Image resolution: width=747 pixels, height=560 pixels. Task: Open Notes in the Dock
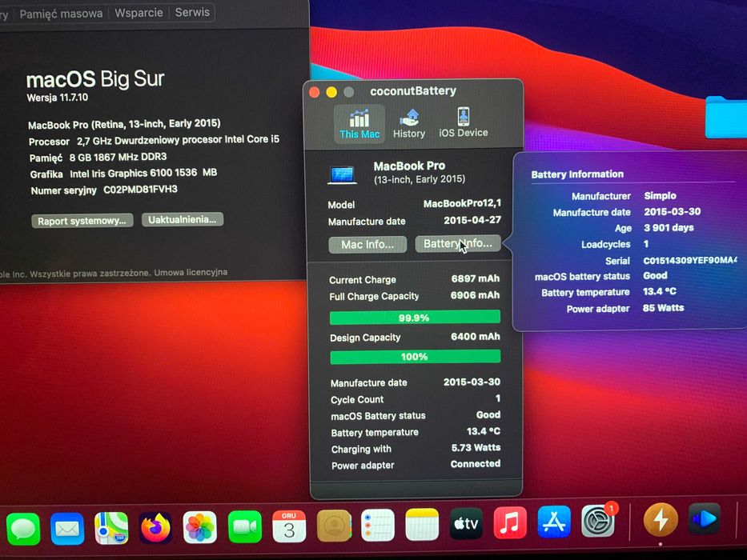tap(422, 524)
